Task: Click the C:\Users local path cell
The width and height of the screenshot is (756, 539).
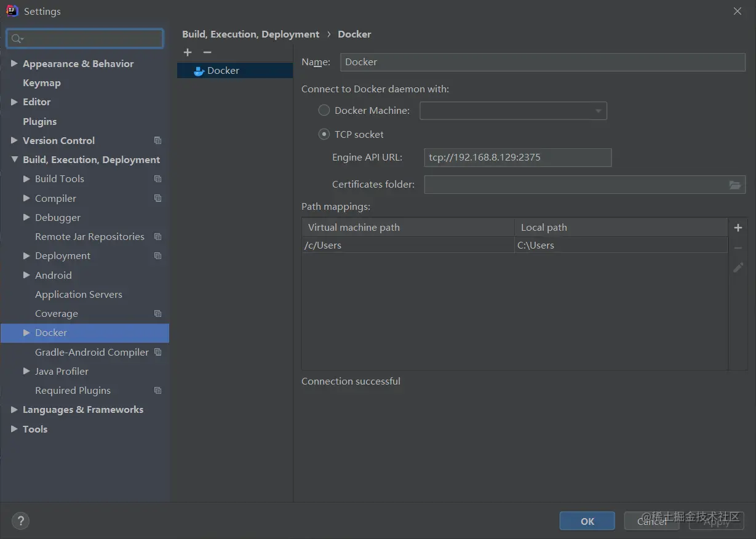Action: point(621,245)
